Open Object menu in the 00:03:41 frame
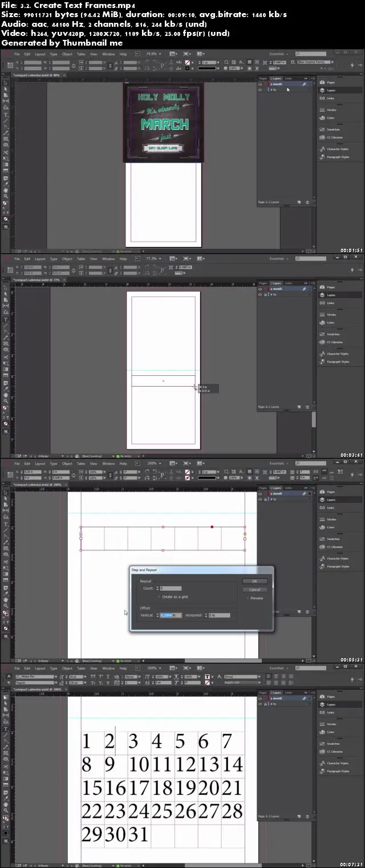 [x=67, y=258]
